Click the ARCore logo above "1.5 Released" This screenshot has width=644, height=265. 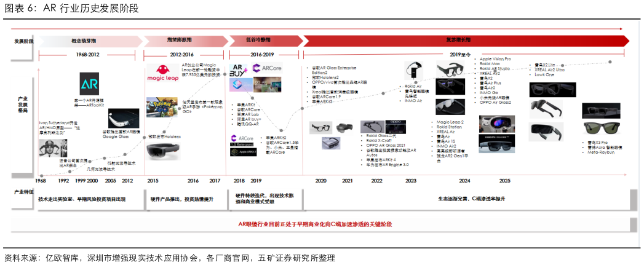point(243,138)
